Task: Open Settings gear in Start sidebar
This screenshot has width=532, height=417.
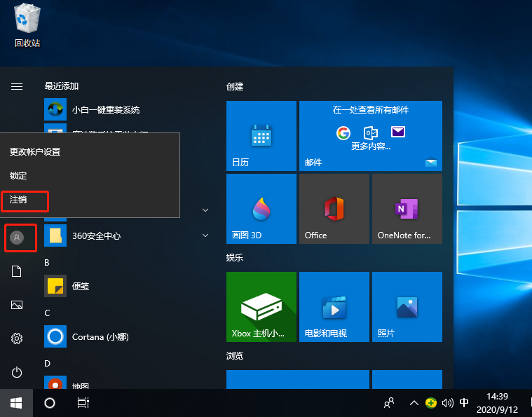Action: point(17,339)
